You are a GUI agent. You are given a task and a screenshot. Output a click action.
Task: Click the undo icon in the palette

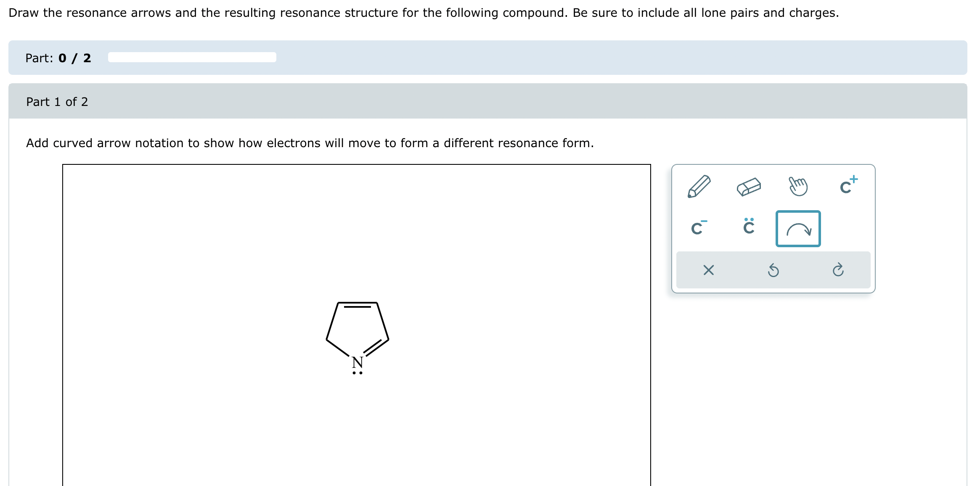click(x=774, y=271)
